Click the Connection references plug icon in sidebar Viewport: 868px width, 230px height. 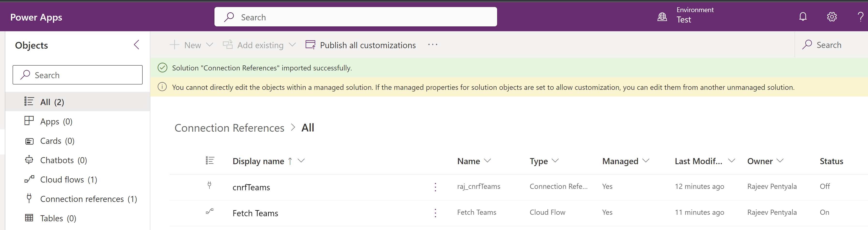tap(29, 198)
